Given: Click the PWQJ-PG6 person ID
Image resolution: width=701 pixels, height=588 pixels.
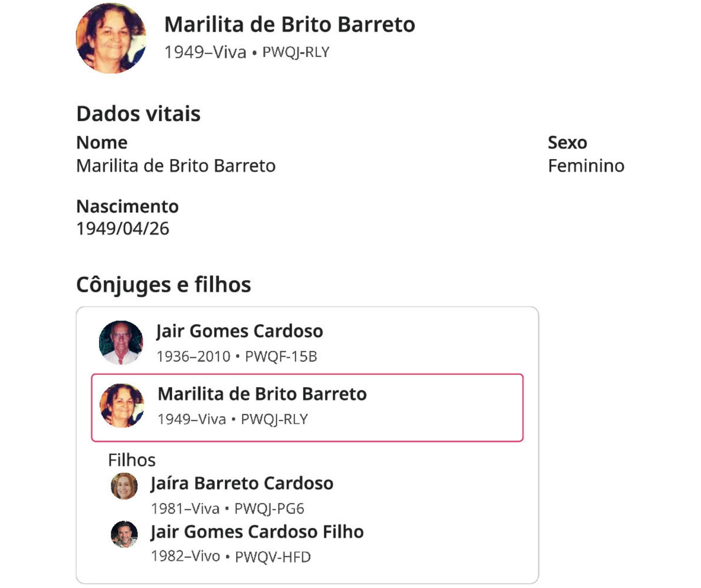Looking at the screenshot, I should 269,509.
